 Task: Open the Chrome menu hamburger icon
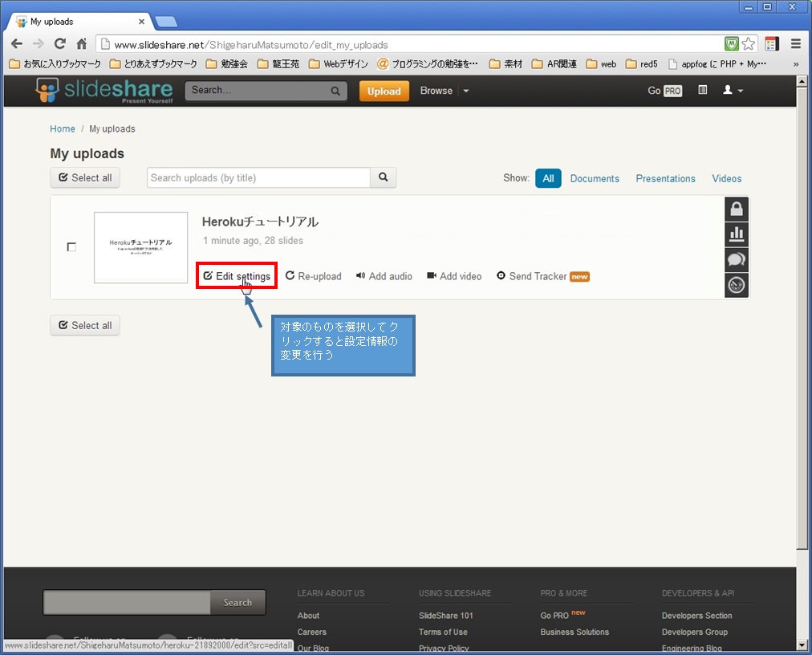click(796, 44)
